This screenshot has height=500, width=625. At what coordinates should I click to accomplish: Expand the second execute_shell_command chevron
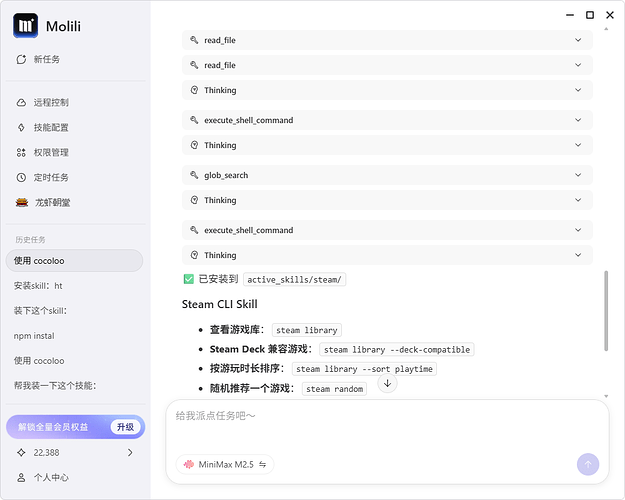coord(578,230)
